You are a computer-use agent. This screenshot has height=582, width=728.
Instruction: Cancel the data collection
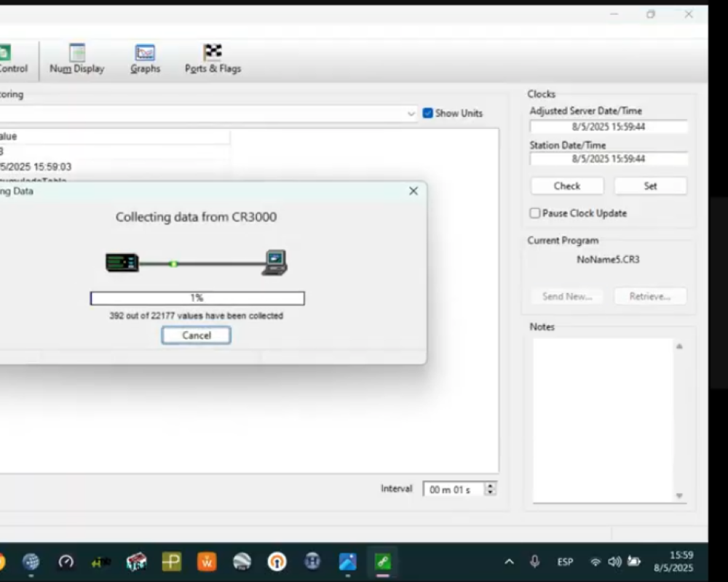(197, 335)
